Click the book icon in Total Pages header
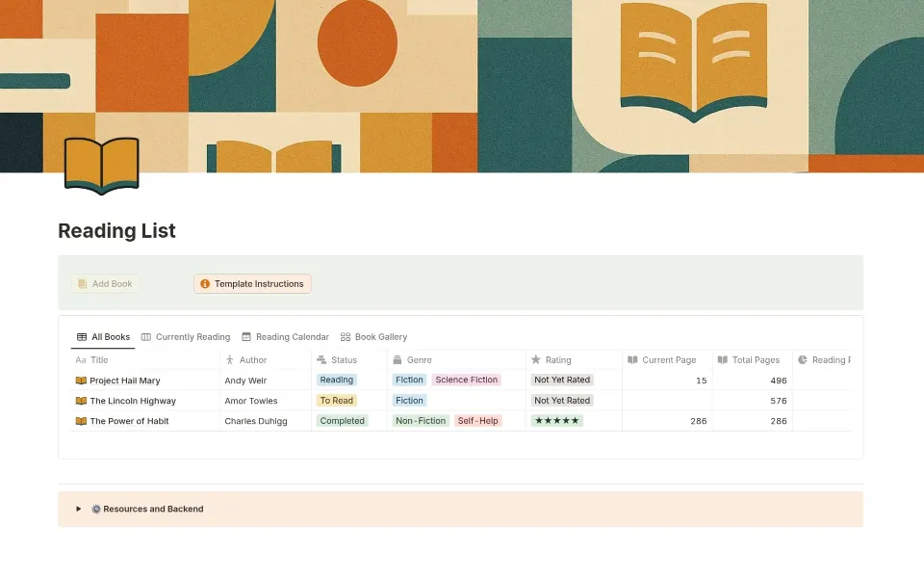This screenshot has width=924, height=578. 723,359
